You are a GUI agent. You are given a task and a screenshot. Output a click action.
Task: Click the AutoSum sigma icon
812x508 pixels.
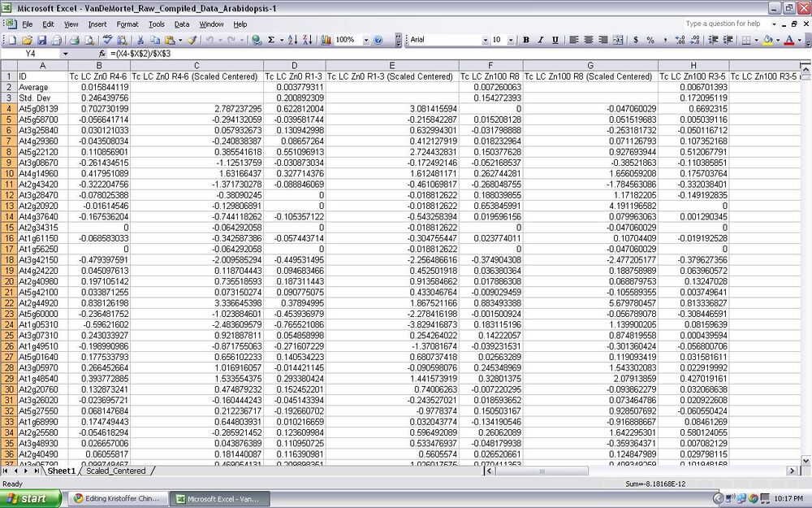pyautogui.click(x=270, y=40)
